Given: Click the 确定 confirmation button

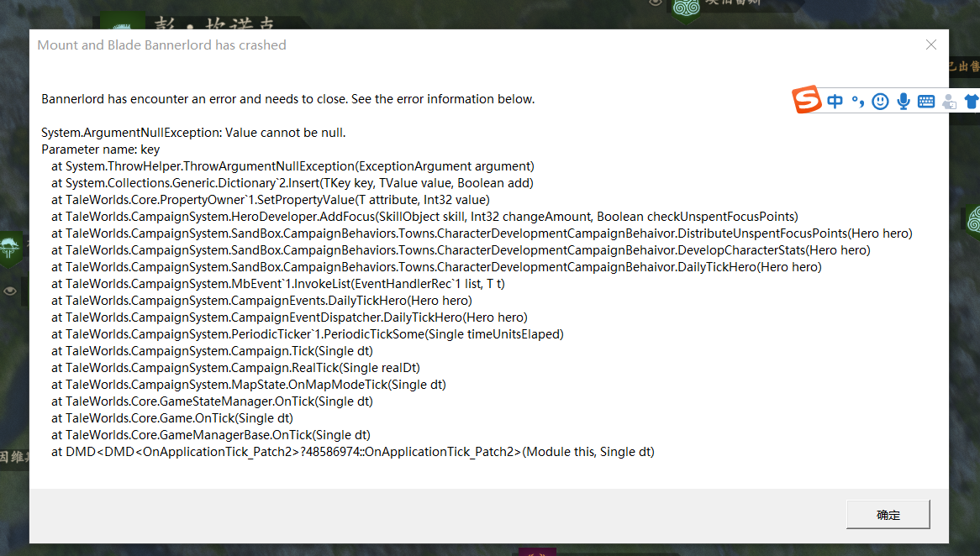Looking at the screenshot, I should [888, 515].
